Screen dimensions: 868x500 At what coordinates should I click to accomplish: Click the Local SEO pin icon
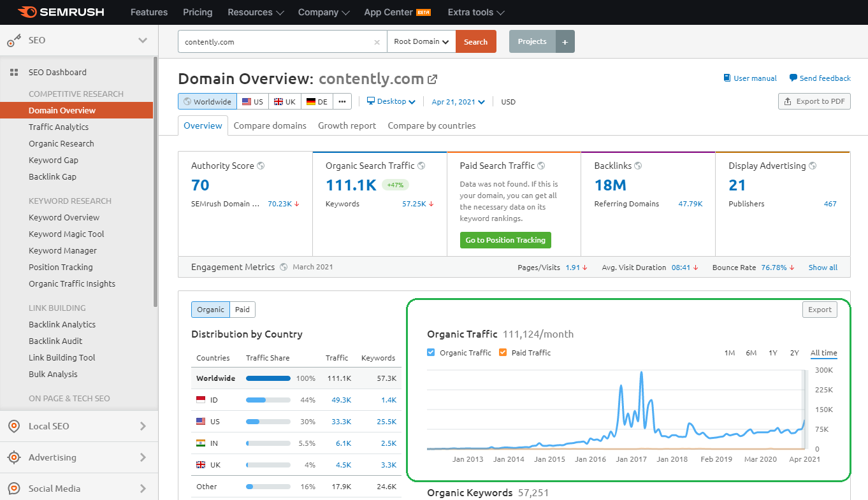(x=14, y=426)
